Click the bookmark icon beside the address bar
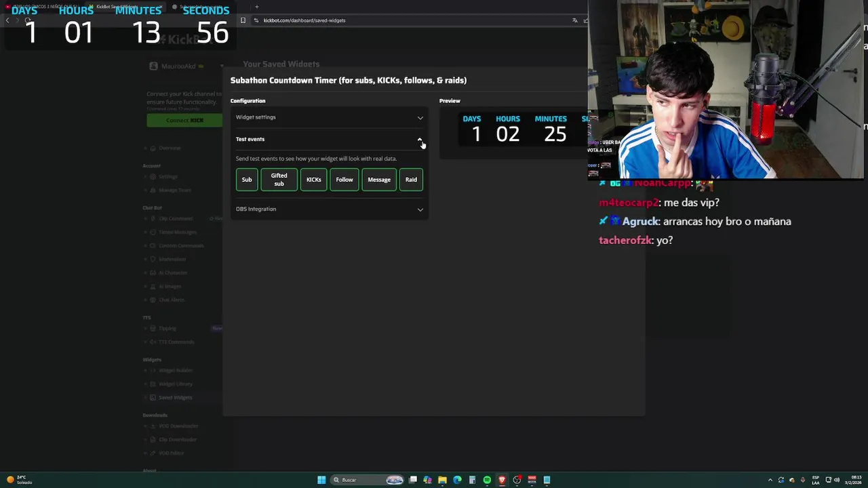Screen dimensions: 868x488 (243, 20)
